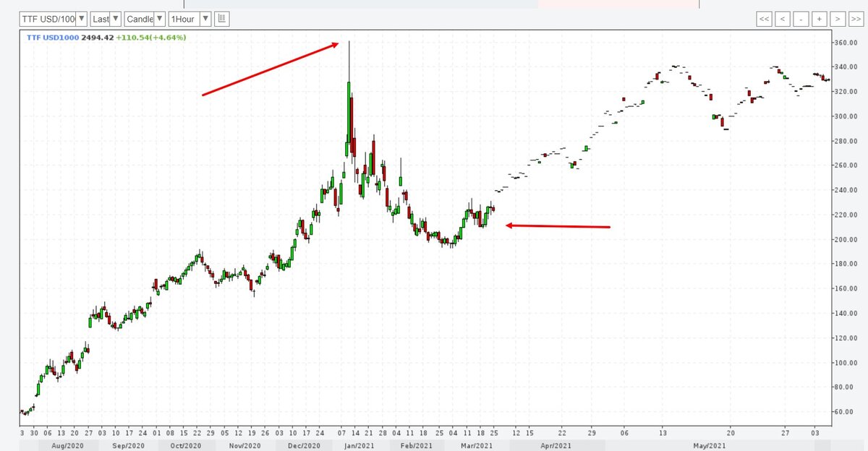Click the 300.00 price axis label
The width and height of the screenshot is (868, 451).
pyautogui.click(x=846, y=116)
